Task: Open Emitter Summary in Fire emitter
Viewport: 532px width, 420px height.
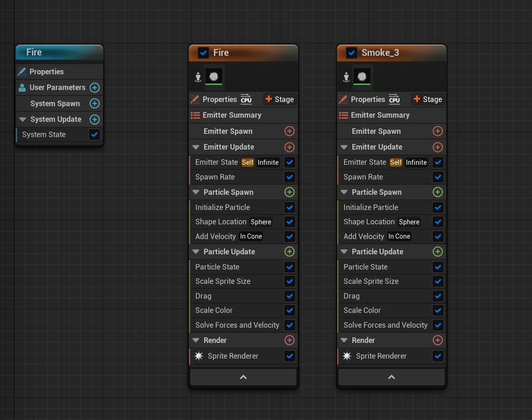Action: tap(232, 115)
